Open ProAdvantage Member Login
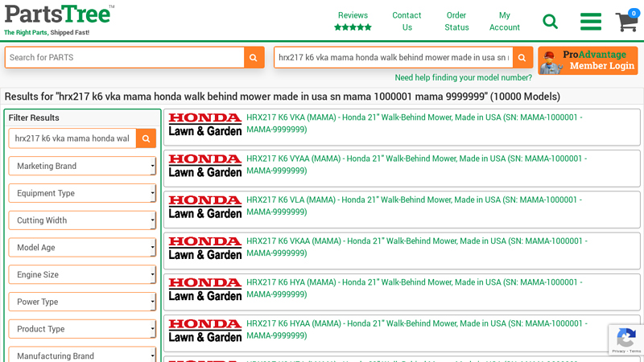This screenshot has width=644, height=362. pyautogui.click(x=588, y=60)
